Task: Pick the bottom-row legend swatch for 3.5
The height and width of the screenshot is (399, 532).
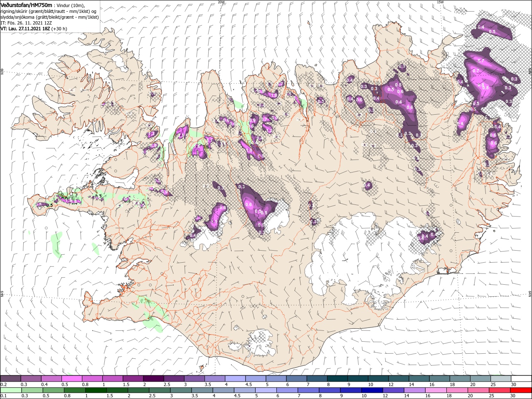Action: tap(202, 390)
